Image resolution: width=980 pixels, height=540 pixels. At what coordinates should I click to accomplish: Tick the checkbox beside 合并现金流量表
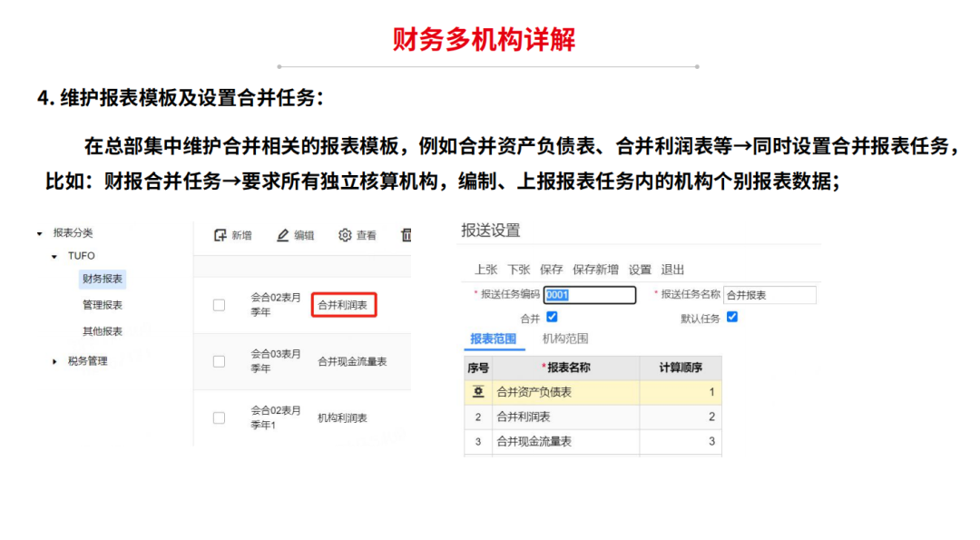pyautogui.click(x=219, y=361)
